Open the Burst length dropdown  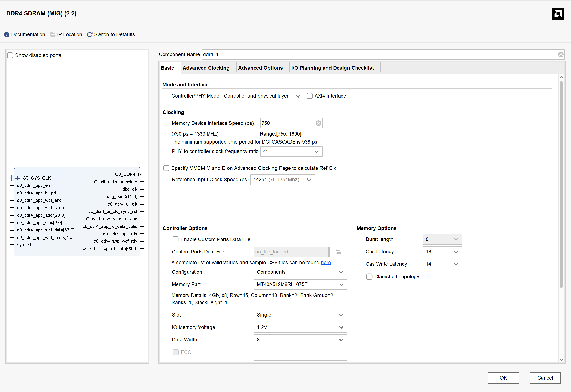(442, 239)
